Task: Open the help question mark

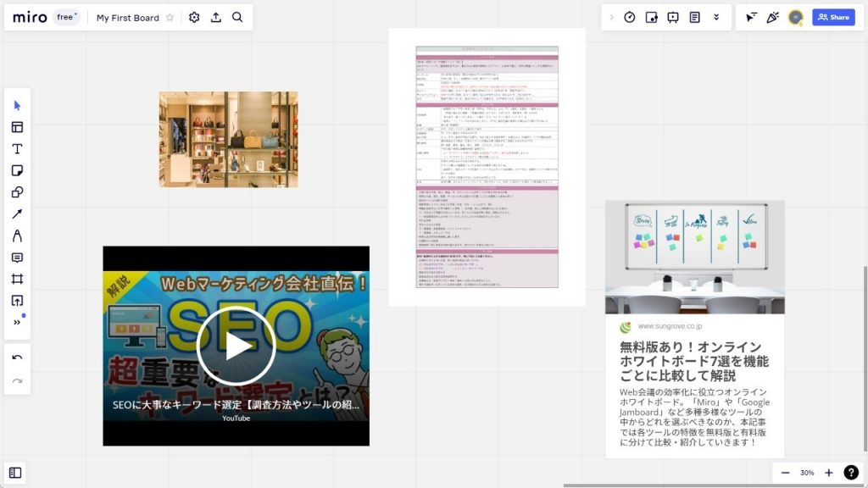Action: click(851, 472)
